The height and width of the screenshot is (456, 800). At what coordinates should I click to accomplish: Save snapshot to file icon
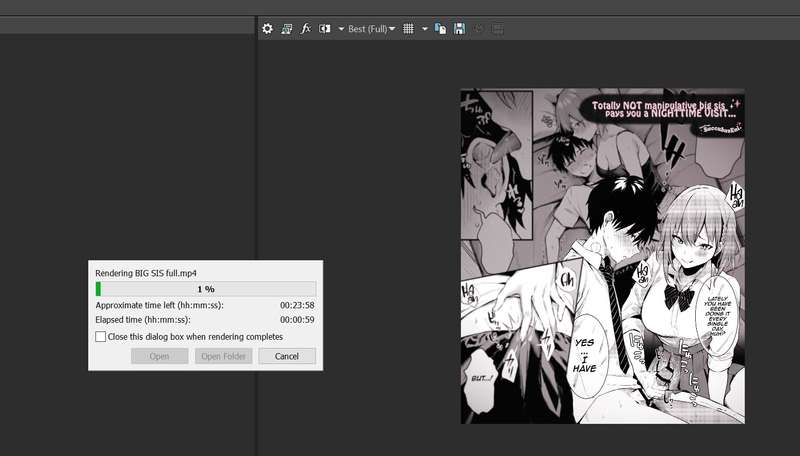click(459, 29)
